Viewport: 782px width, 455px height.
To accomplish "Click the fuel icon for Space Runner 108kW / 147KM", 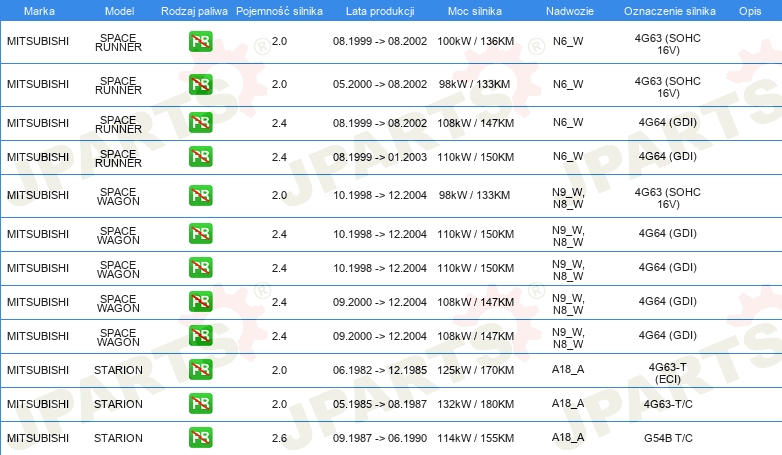I will click(x=200, y=123).
